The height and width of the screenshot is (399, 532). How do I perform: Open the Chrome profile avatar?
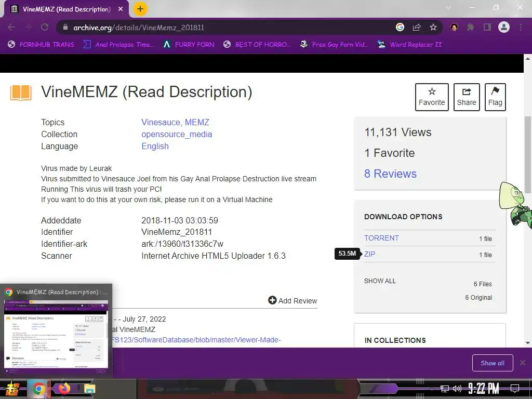(x=504, y=27)
